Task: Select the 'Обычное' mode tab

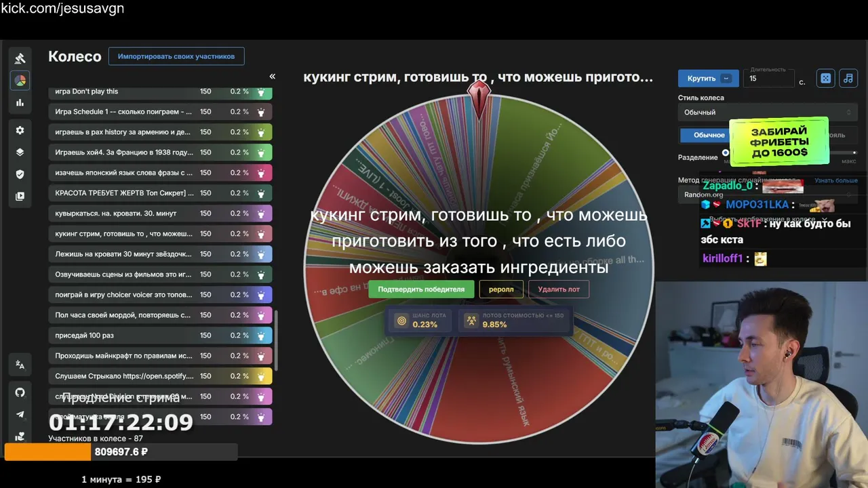Action: tap(709, 135)
